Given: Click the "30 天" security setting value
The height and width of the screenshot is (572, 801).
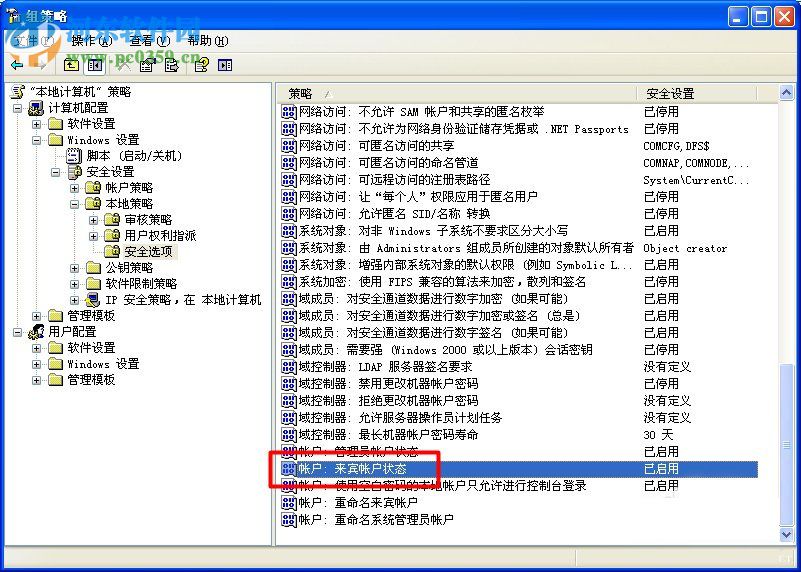Looking at the screenshot, I should click(x=658, y=435).
